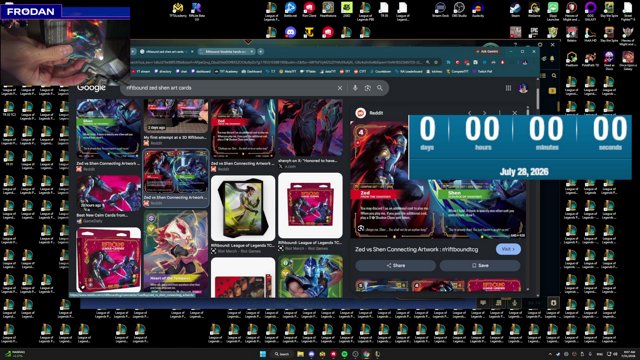Screen dimensions: 640x360
Task: Open the MetaTFT bookmark
Action: click(x=287, y=71)
